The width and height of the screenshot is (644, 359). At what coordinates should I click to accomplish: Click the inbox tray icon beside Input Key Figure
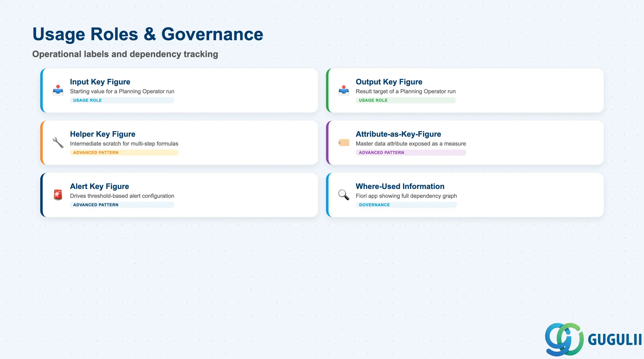point(58,90)
